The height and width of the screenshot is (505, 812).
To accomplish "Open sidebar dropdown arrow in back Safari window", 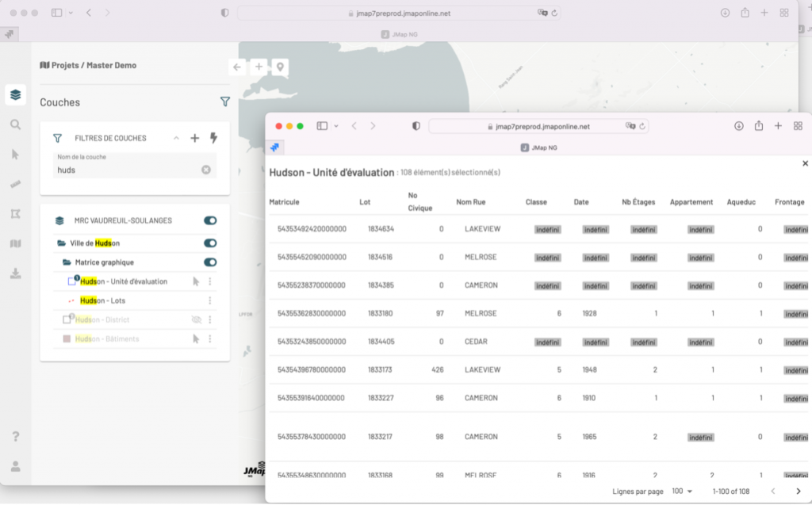I will (71, 13).
